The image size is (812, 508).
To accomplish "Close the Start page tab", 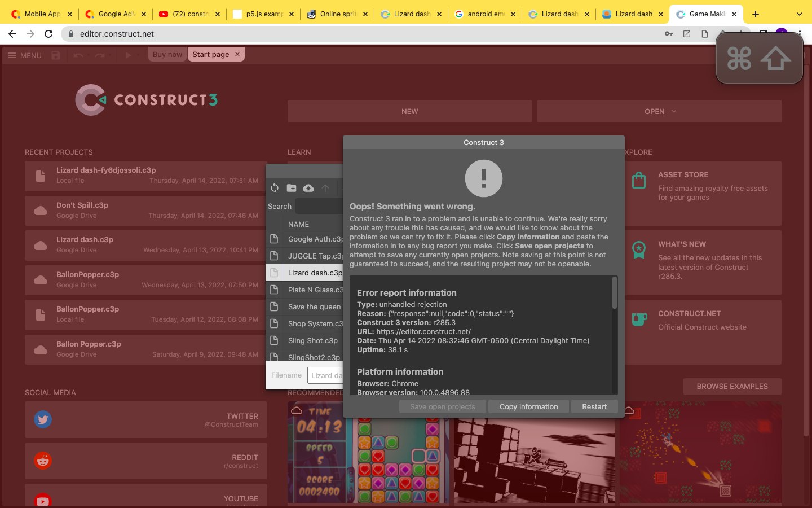I will [x=237, y=54].
